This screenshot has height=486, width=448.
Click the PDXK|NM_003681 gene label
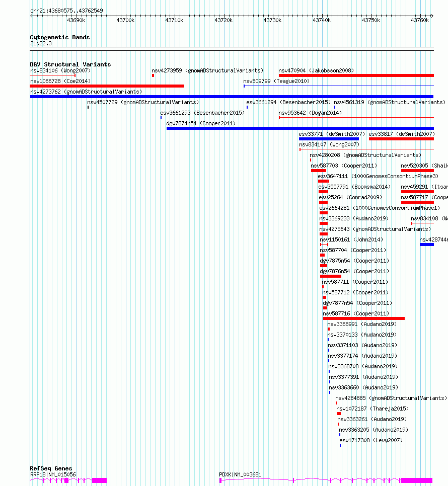point(240,474)
